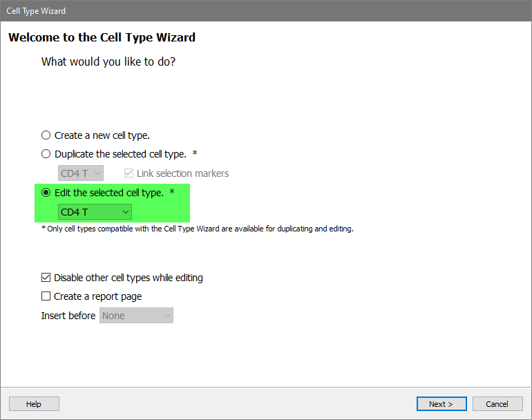The width and height of the screenshot is (532, 420).
Task: Click the 'What would you like to do?' text
Action: [x=108, y=61]
